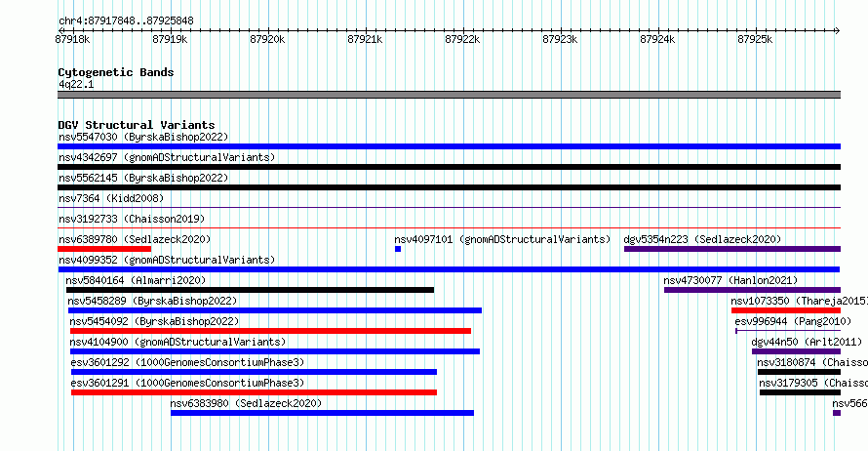
Task: Click the Cytogenetic Bands track title
Action: point(116,72)
